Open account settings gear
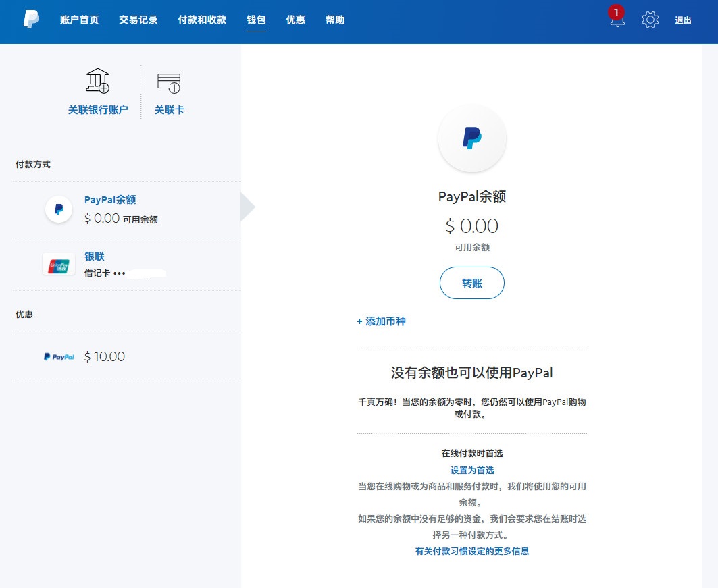 click(650, 20)
